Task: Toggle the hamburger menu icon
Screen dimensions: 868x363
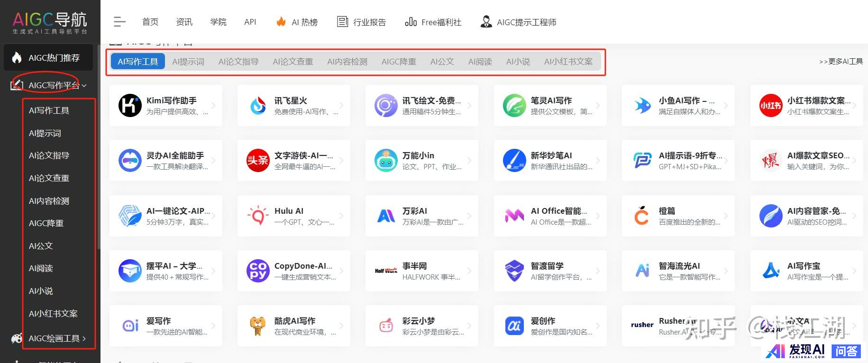Action: point(120,22)
